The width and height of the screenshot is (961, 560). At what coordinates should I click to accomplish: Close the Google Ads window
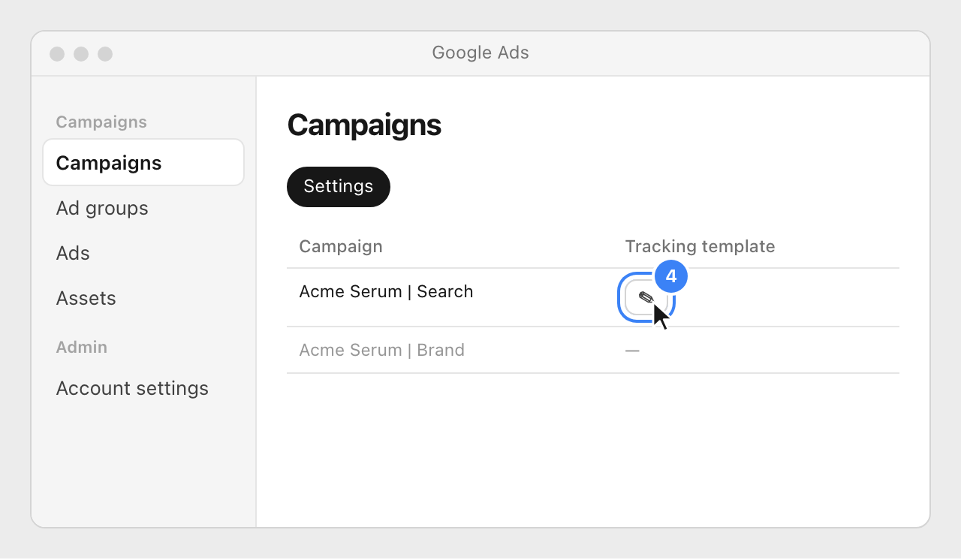point(57,54)
